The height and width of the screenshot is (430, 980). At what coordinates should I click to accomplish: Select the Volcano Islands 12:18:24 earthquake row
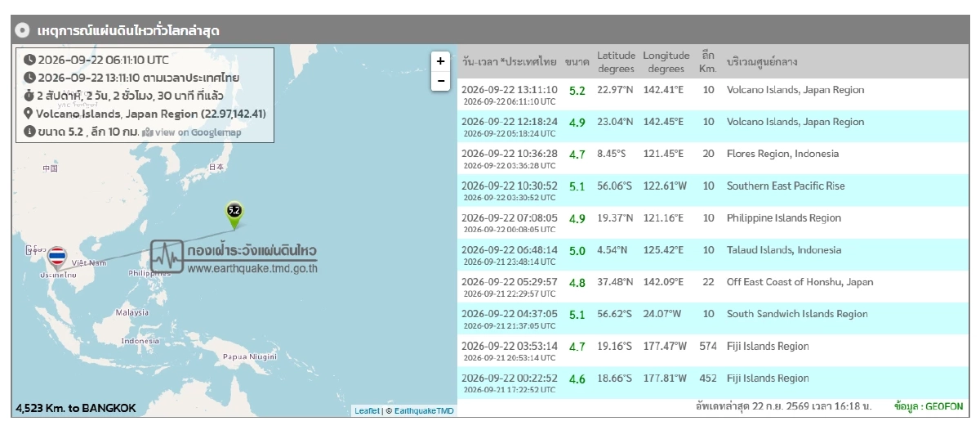click(711, 127)
